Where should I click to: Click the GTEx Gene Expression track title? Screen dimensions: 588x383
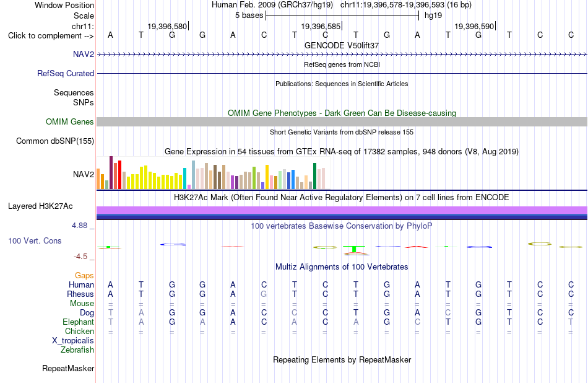coord(342,152)
